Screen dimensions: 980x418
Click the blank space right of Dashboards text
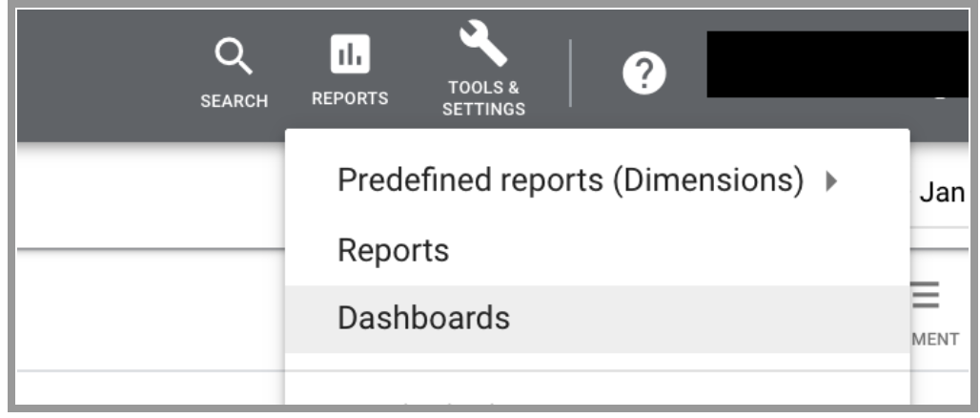tap(706, 319)
